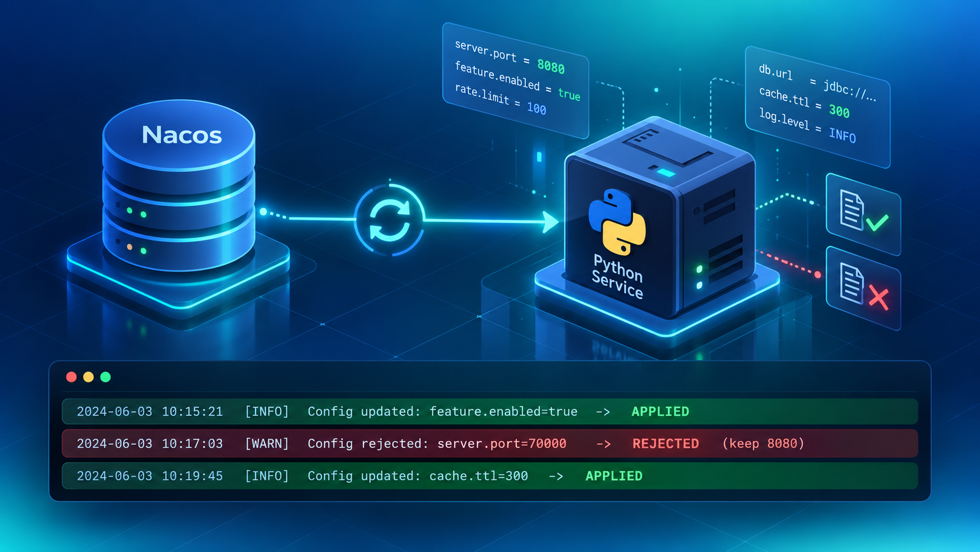Click the Nacos database cylinder icon
This screenshot has width=980, height=552.
(179, 185)
